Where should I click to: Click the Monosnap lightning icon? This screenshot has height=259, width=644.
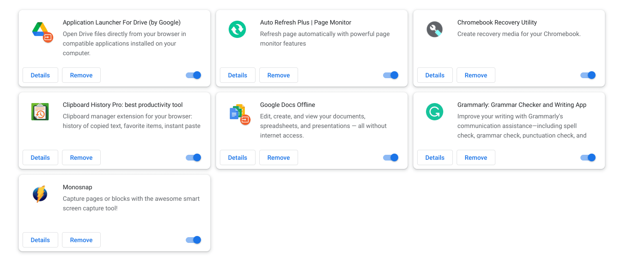coord(40,194)
